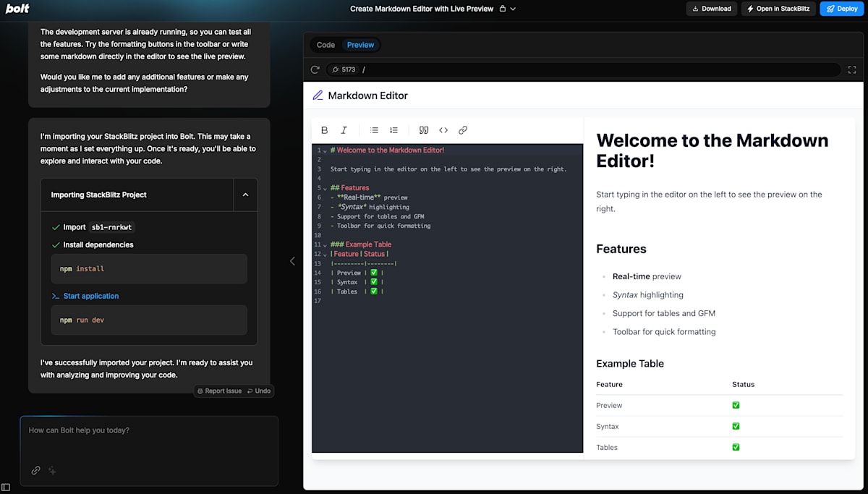The image size is (868, 494).
Task: Fold line 11 Example Table section
Action: [x=325, y=244]
